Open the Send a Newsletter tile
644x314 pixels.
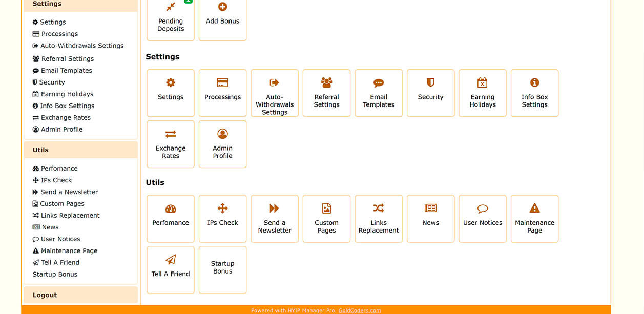click(275, 219)
